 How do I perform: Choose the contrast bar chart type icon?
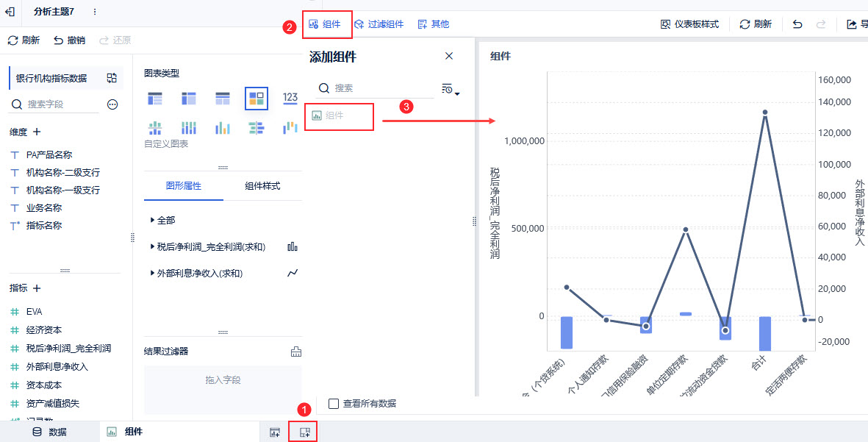click(x=257, y=128)
